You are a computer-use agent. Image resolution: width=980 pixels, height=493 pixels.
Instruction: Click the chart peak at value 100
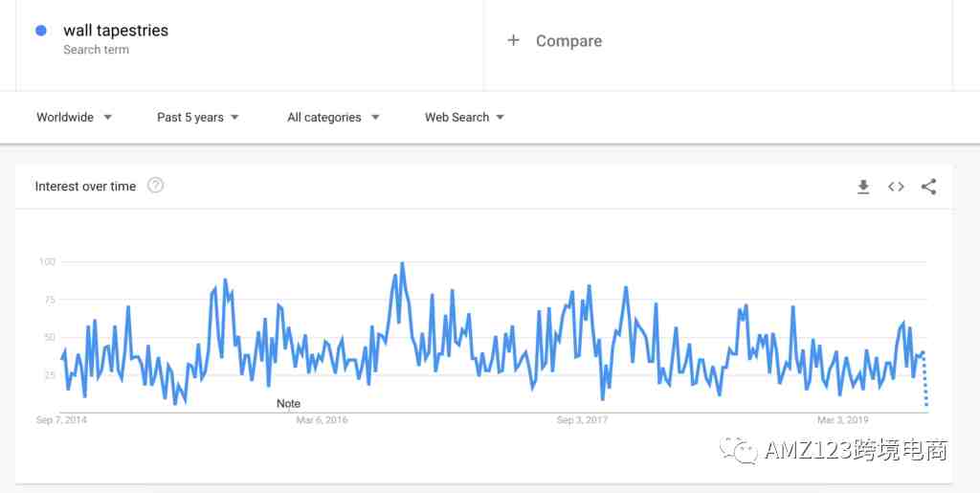[402, 263]
